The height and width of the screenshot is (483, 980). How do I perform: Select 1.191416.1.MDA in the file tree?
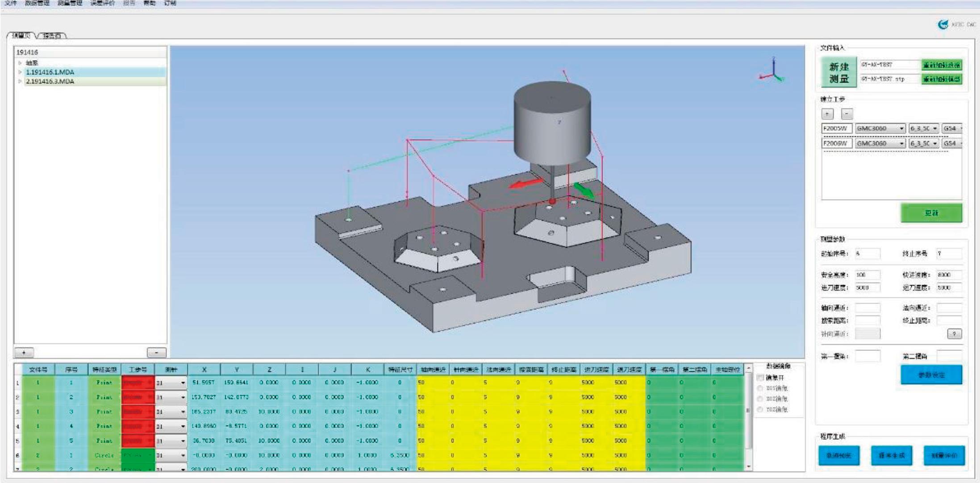click(x=50, y=72)
